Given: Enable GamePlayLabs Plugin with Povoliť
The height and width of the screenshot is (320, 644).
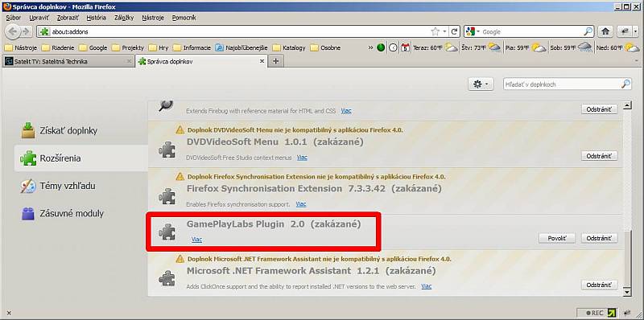Looking at the screenshot, I should tap(557, 238).
